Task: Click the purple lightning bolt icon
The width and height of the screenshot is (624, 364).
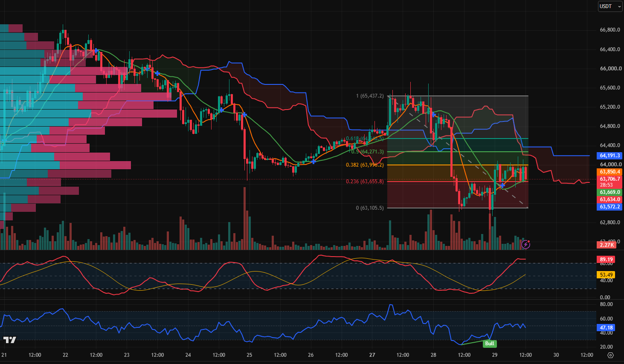Action: coord(525,245)
